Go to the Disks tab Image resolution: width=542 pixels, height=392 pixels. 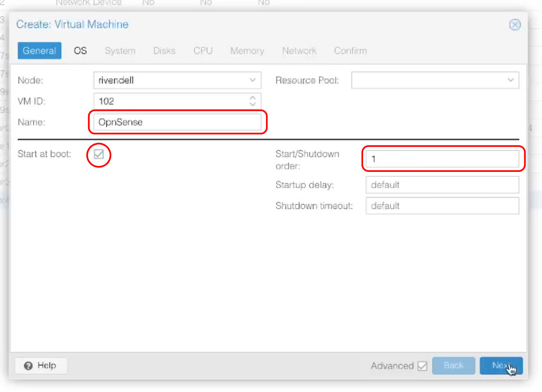tap(164, 51)
